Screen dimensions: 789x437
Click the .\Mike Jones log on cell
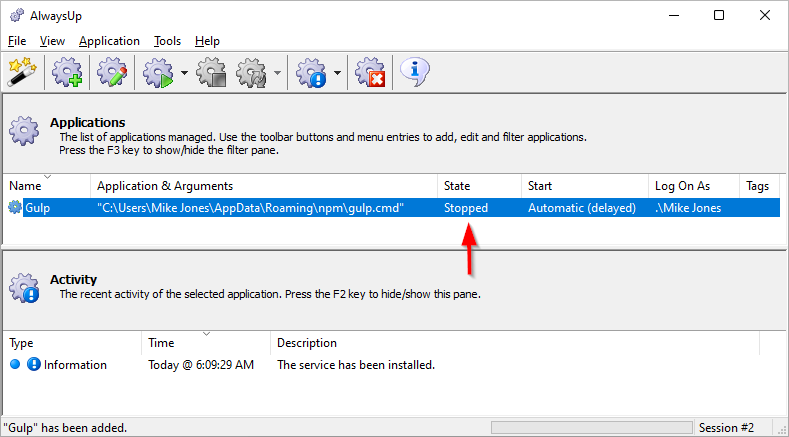click(x=688, y=208)
